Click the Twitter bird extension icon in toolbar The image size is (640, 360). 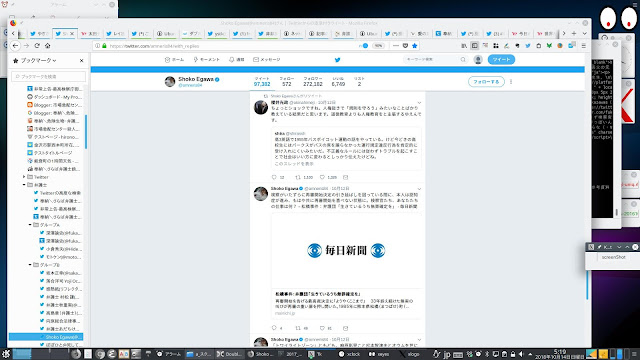click(x=528, y=46)
